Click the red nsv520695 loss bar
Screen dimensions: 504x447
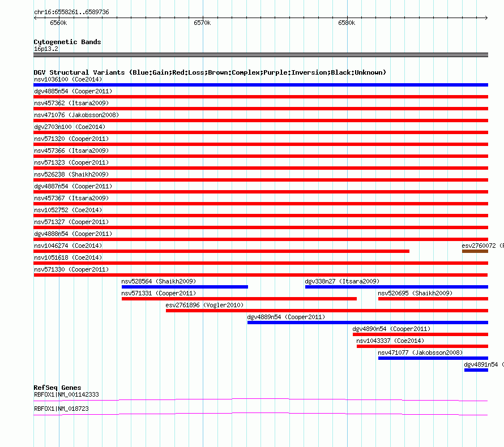point(433,299)
